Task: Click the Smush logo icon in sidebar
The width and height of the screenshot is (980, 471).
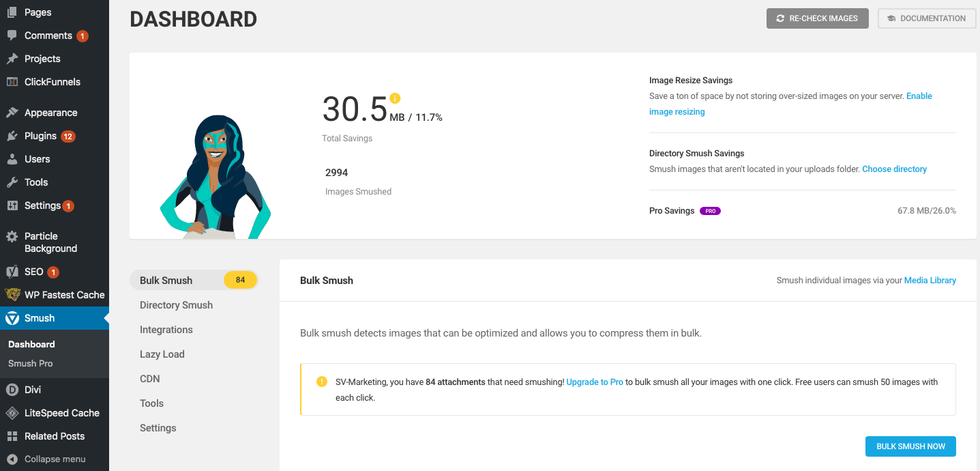Action: click(x=12, y=318)
